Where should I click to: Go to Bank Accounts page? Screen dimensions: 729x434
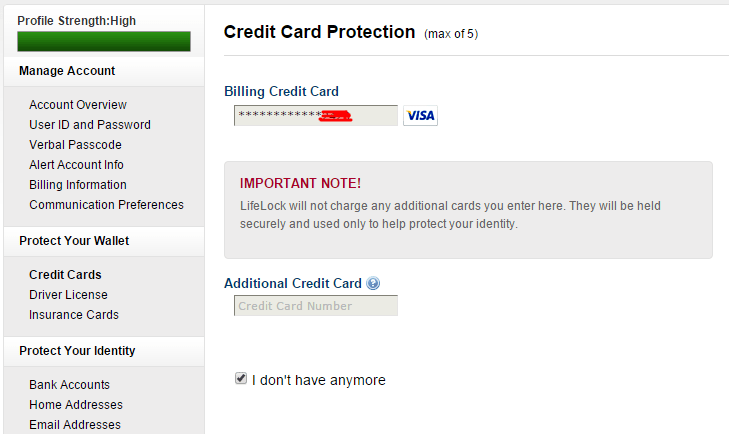coord(69,385)
